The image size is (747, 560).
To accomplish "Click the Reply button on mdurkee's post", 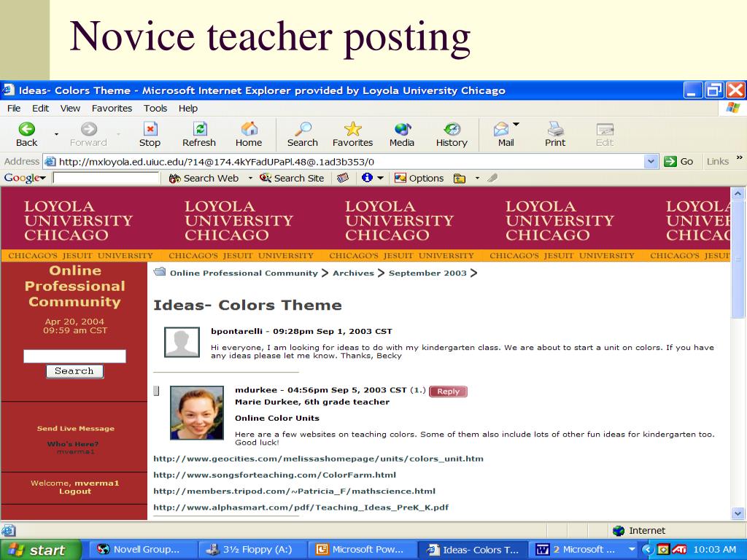I will pyautogui.click(x=449, y=391).
